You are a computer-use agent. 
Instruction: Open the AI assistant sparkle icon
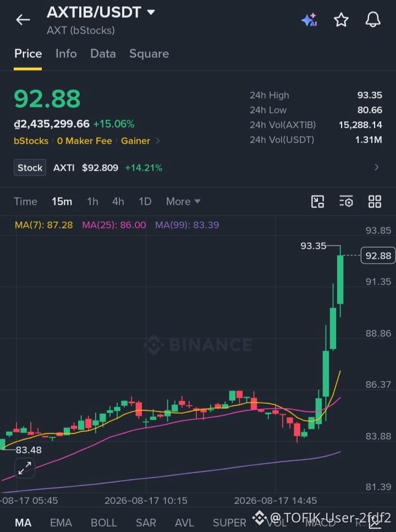[x=309, y=20]
